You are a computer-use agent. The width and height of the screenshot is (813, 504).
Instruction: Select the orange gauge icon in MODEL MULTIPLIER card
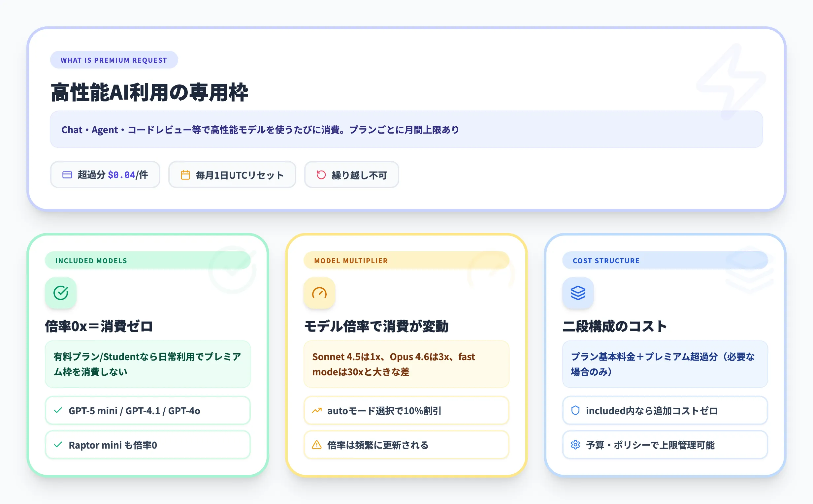pyautogui.click(x=319, y=293)
